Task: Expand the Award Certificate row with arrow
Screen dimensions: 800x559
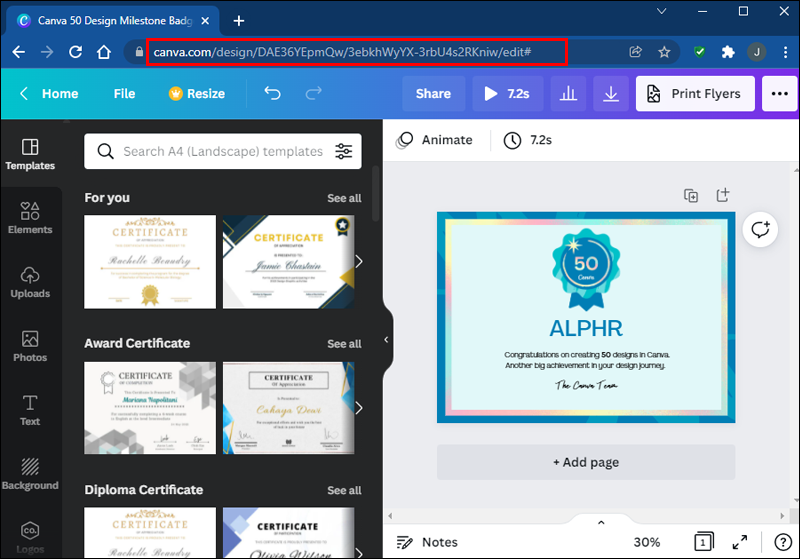Action: click(359, 408)
